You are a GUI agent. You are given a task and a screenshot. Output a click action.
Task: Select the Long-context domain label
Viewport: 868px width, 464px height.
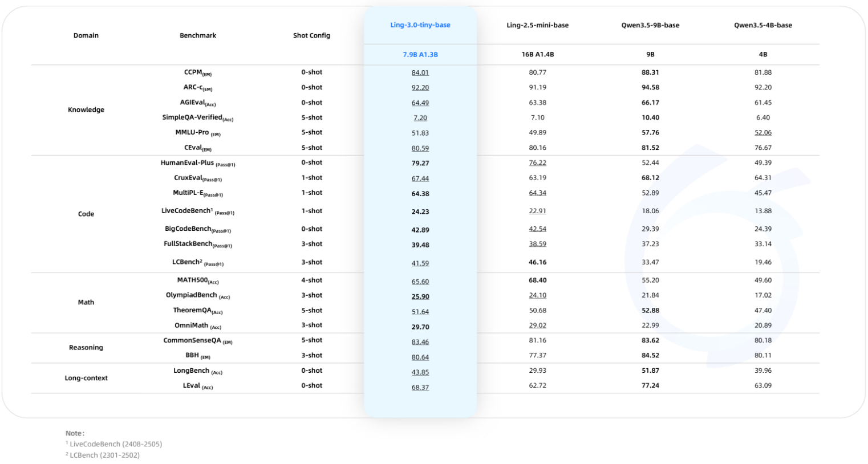coord(86,378)
